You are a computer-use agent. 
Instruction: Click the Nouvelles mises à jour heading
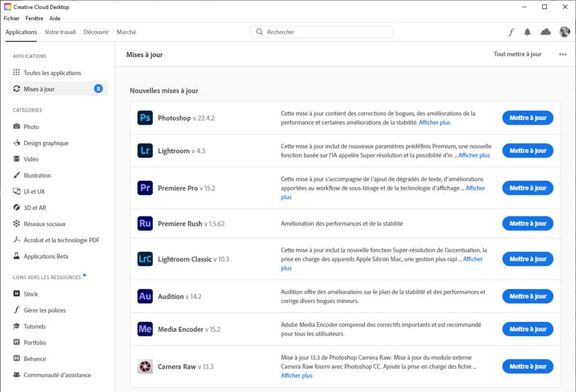[164, 91]
